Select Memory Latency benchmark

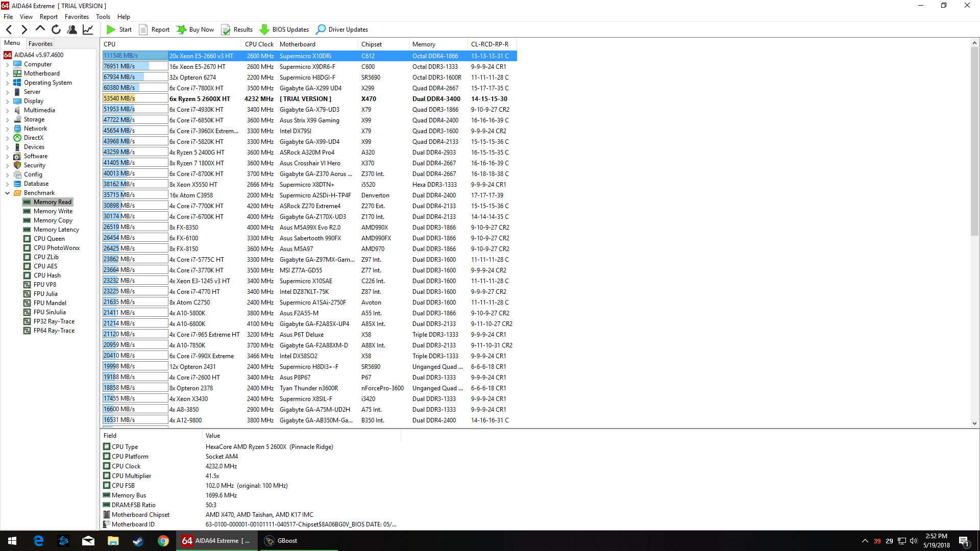(56, 230)
